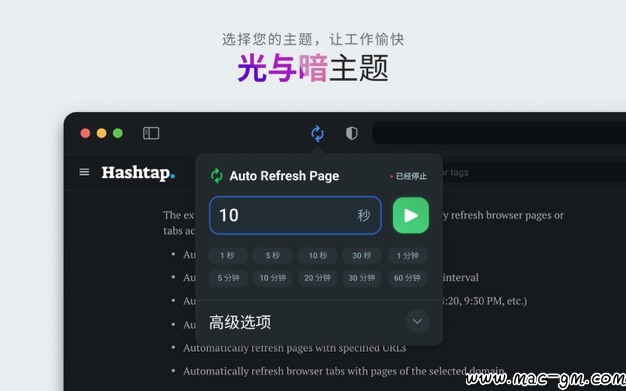The height and width of the screenshot is (391, 626).
Task: Set interval to 10 分钟
Action: [273, 278]
